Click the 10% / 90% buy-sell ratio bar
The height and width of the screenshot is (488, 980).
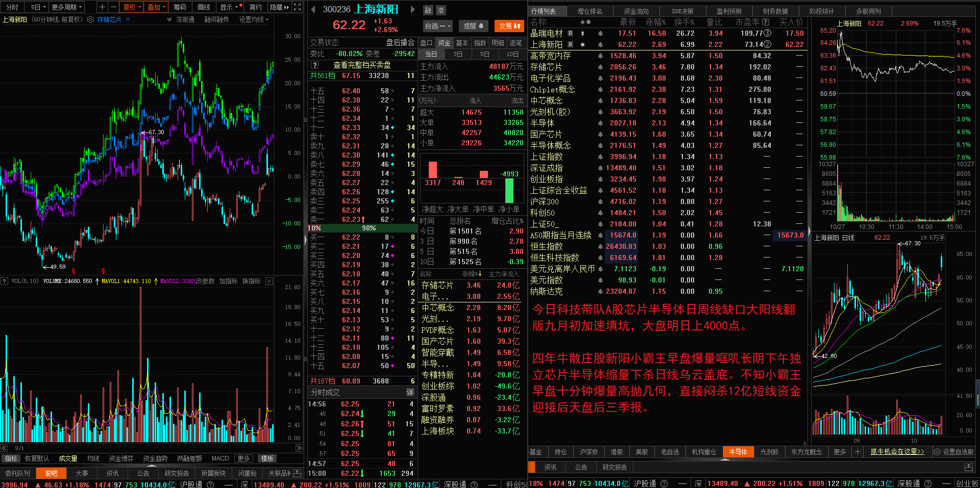point(362,228)
